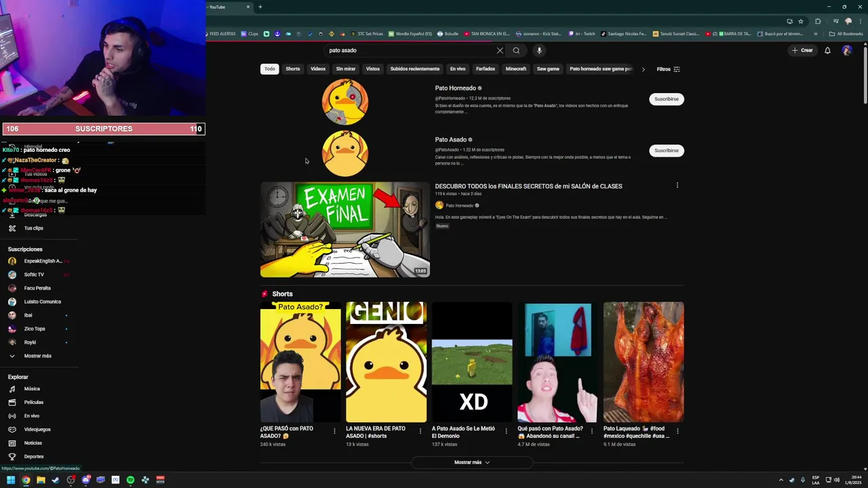Open Videojuegos in Explorar section
This screenshot has height=488, width=868.
coord(37,430)
